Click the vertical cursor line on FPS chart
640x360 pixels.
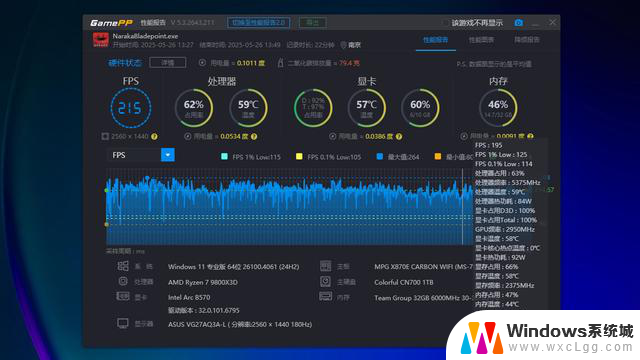(x=462, y=206)
